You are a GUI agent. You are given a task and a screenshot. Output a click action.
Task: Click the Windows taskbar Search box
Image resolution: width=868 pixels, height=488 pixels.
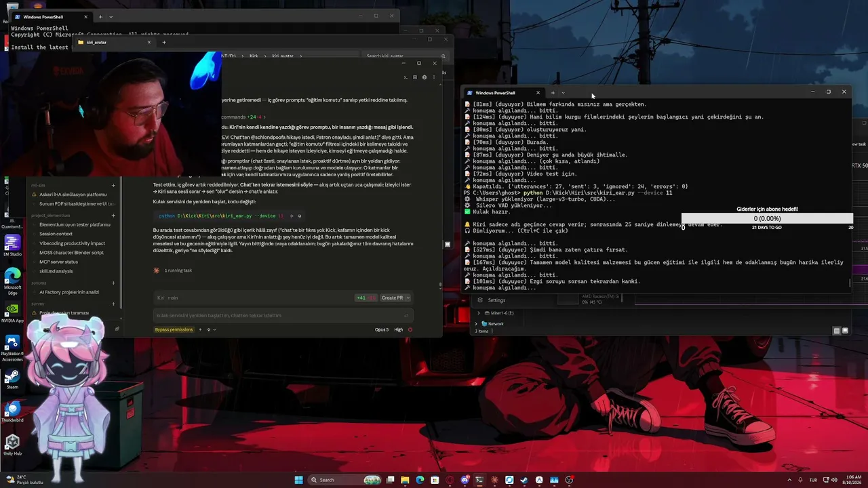coord(344,480)
